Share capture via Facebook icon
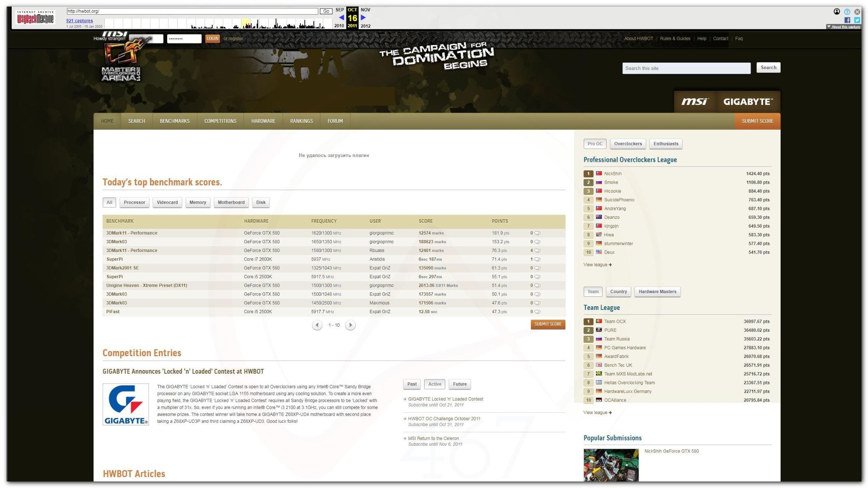This screenshot has height=488, width=868. coord(847,20)
